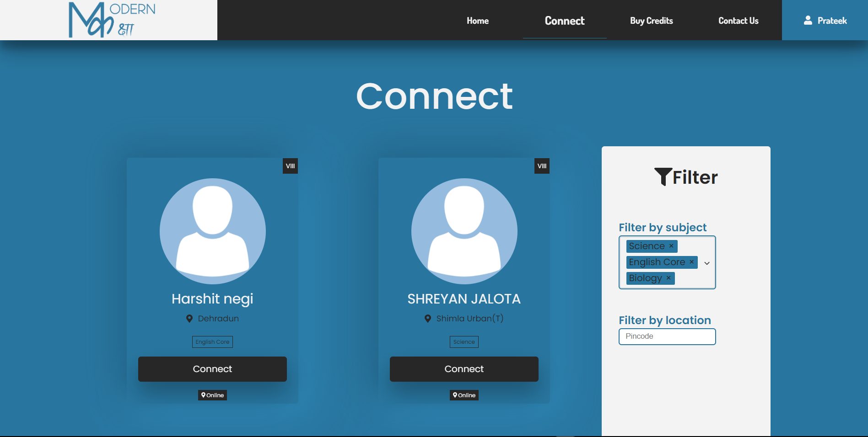Connect with SHREYAN JALOTA

point(464,369)
